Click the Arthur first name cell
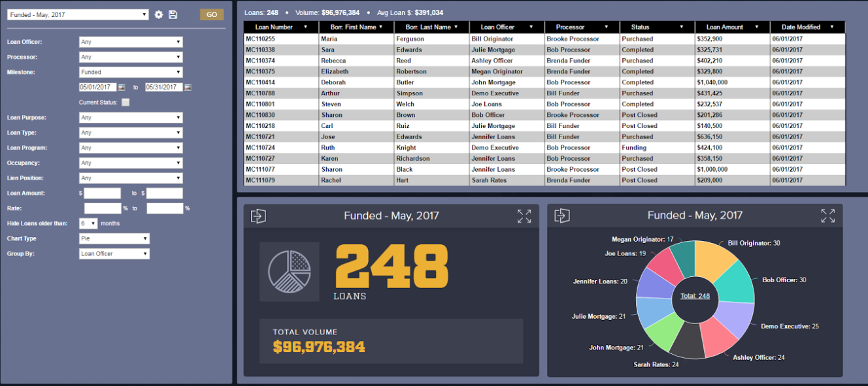This screenshot has height=386, width=868. coord(357,93)
